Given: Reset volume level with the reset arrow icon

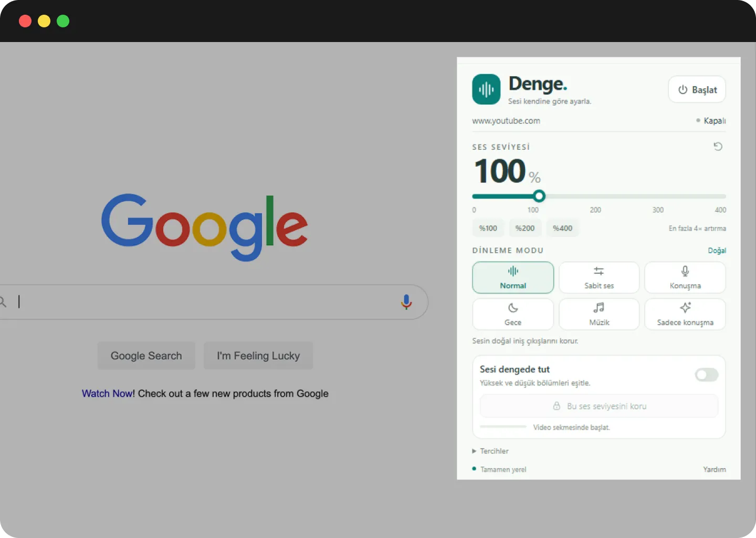Looking at the screenshot, I should coord(718,147).
